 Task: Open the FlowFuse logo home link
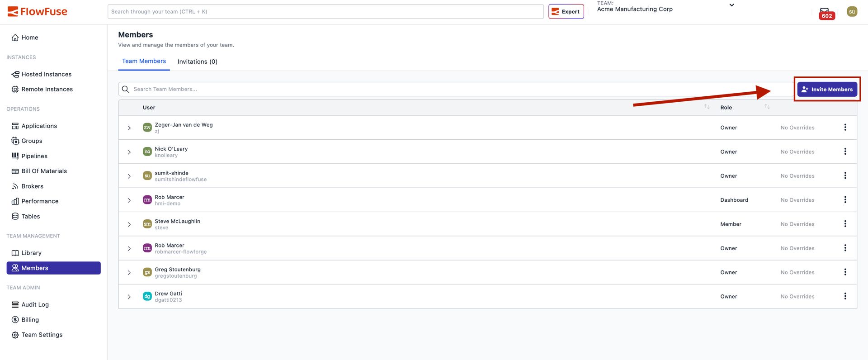(x=38, y=12)
